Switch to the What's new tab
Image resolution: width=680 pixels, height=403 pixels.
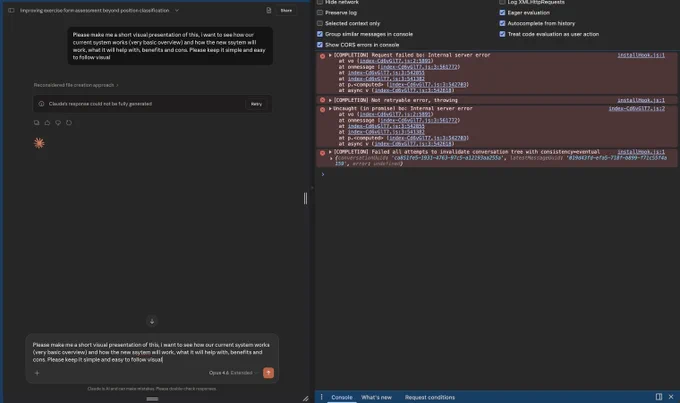pyautogui.click(x=376, y=397)
